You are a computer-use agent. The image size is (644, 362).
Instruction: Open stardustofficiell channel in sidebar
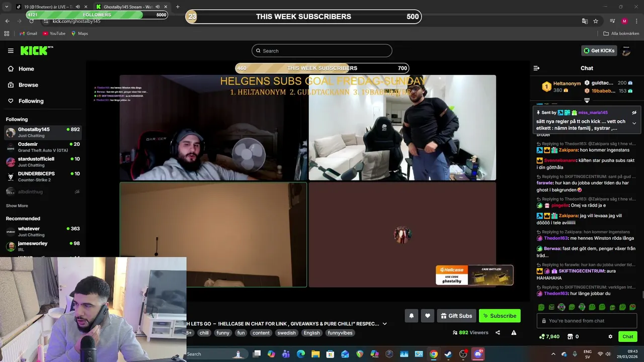click(43, 162)
